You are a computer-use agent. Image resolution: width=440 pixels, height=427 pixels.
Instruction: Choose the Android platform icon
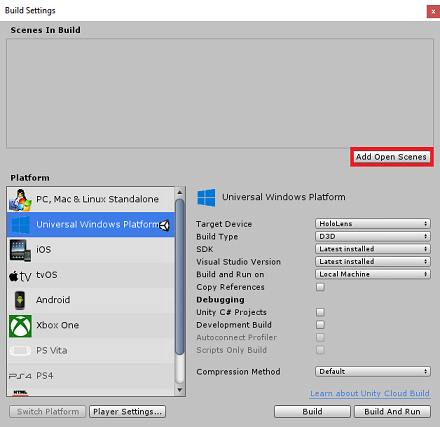(20, 300)
